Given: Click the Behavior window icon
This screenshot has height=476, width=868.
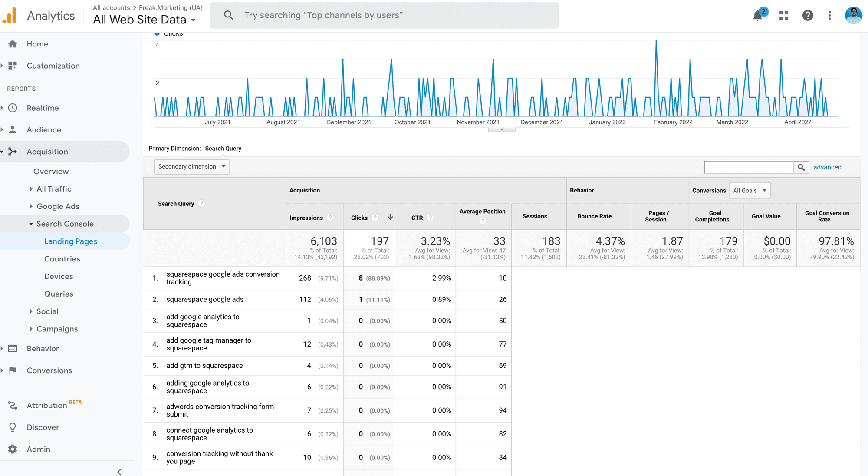Looking at the screenshot, I should (13, 348).
